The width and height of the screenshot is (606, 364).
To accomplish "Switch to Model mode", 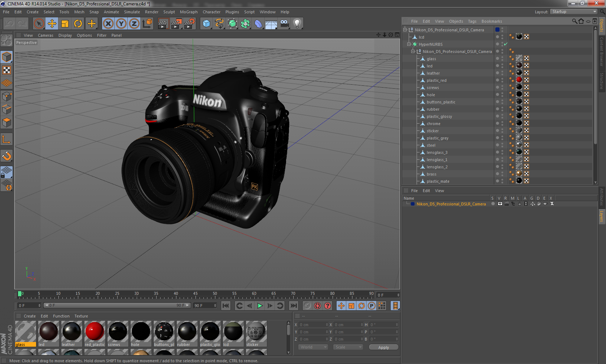I will coord(6,57).
